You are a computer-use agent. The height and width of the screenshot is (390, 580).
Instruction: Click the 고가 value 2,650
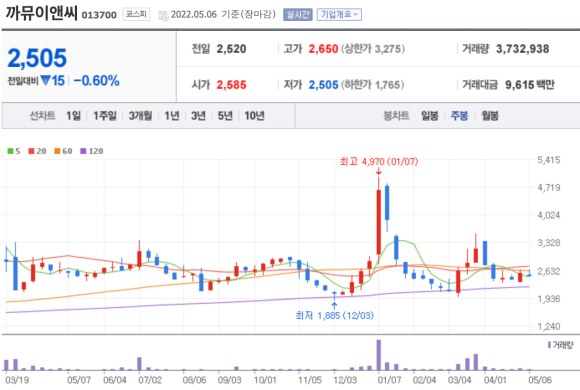[323, 48]
